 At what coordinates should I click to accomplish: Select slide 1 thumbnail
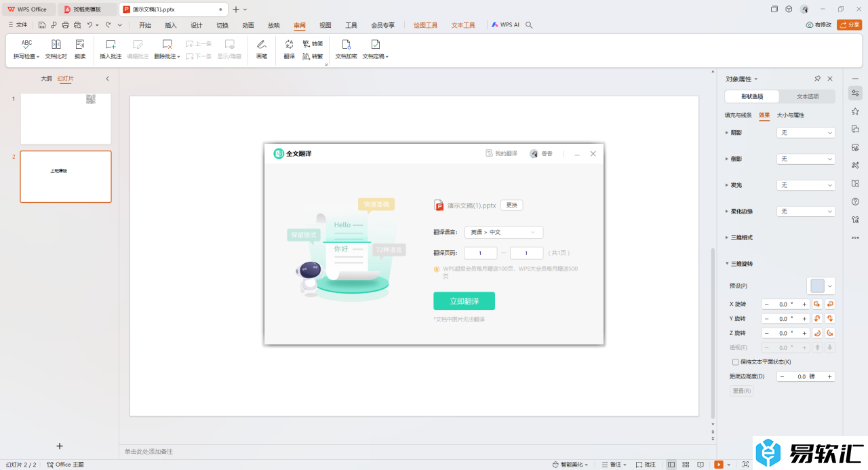pos(66,119)
